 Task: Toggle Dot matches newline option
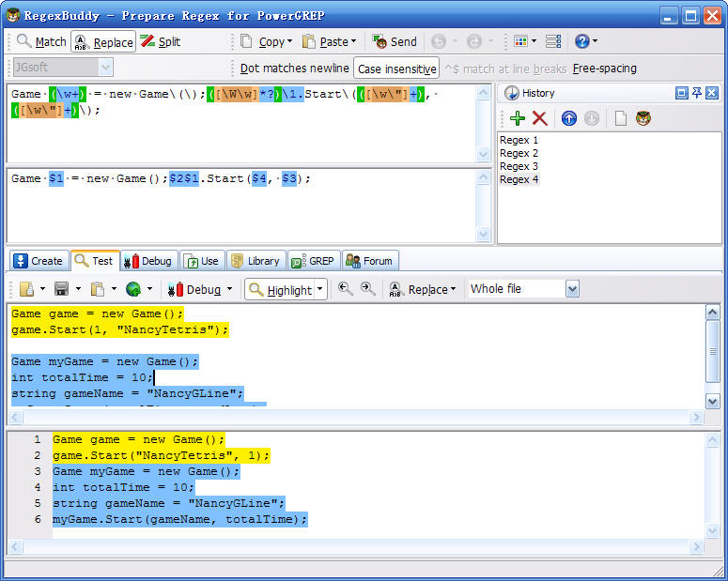point(294,69)
